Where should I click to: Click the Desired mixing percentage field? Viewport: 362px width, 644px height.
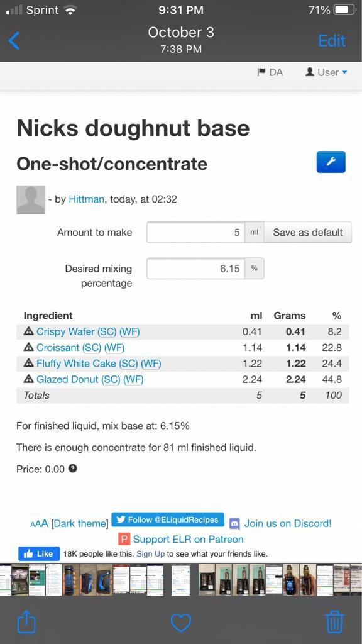[196, 269]
